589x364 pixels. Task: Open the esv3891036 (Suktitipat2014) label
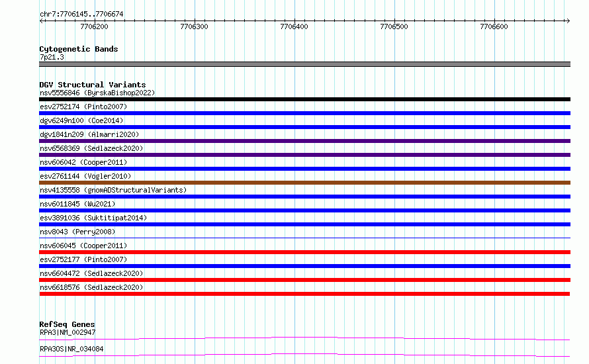pos(93,218)
